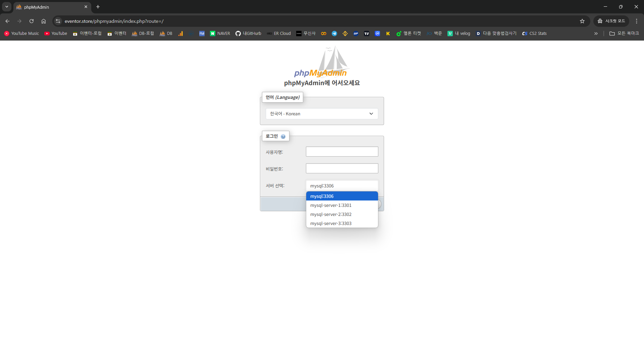Screen dimensions: 644x346
Task: Open the 멜론 티켓 bookmark
Action: point(409,34)
